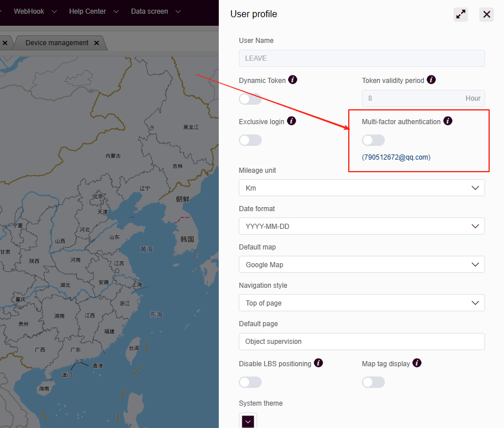Screen dimensions: 504x428
Task: Click the Map tag display info icon
Action: [417, 363]
